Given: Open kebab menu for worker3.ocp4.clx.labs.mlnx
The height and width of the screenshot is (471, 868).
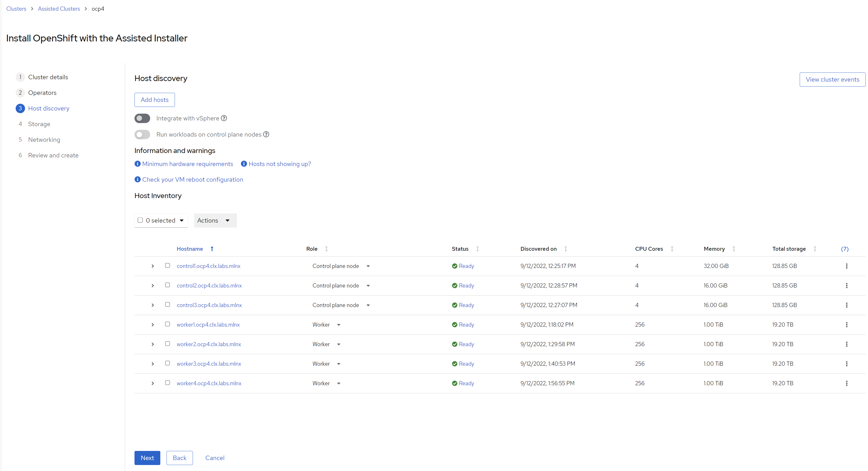Looking at the screenshot, I should coord(846,364).
